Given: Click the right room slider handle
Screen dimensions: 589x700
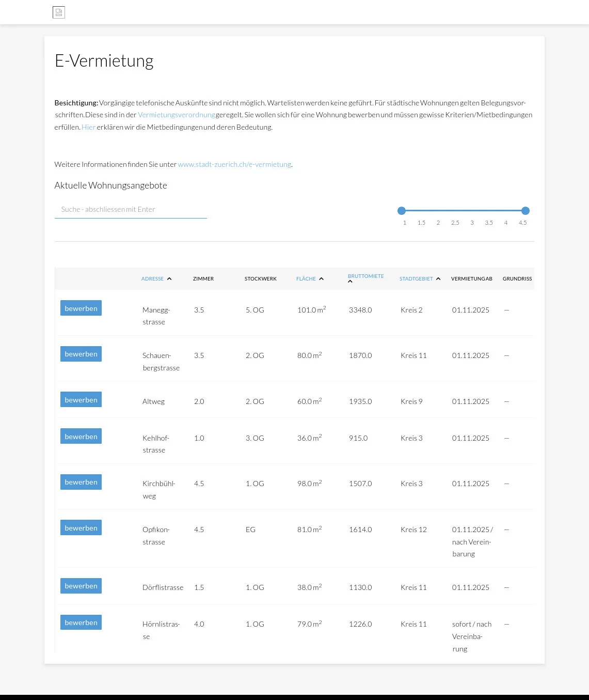Looking at the screenshot, I should coord(526,211).
